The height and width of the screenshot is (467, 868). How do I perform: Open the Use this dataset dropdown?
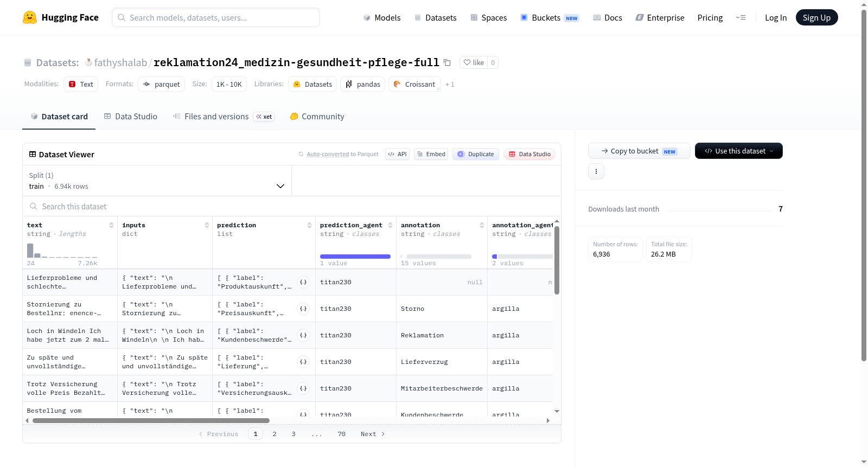tap(738, 151)
